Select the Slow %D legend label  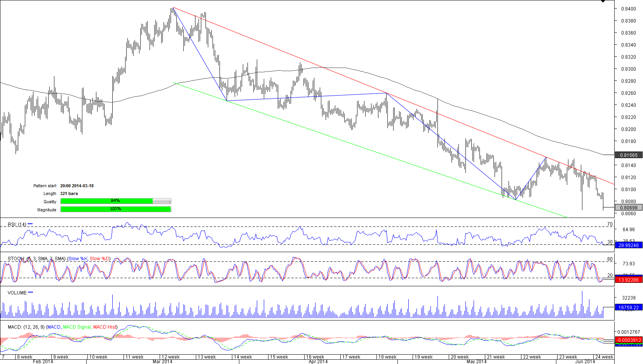click(99, 259)
